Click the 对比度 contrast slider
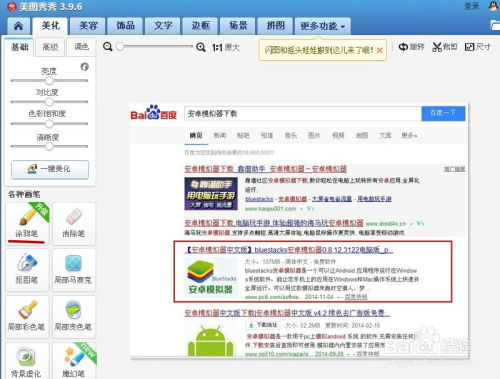500x379 pixels. (49, 102)
